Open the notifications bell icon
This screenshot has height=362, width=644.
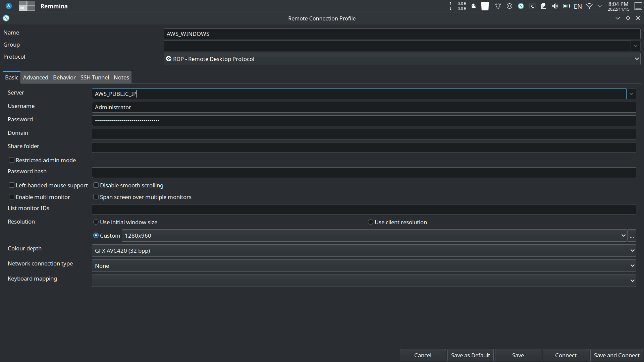[498, 6]
